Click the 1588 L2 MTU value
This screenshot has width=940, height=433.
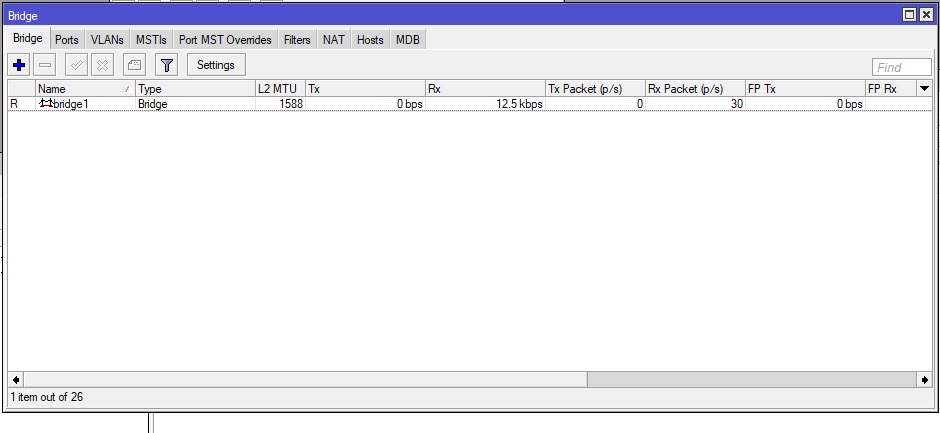pyautogui.click(x=291, y=104)
